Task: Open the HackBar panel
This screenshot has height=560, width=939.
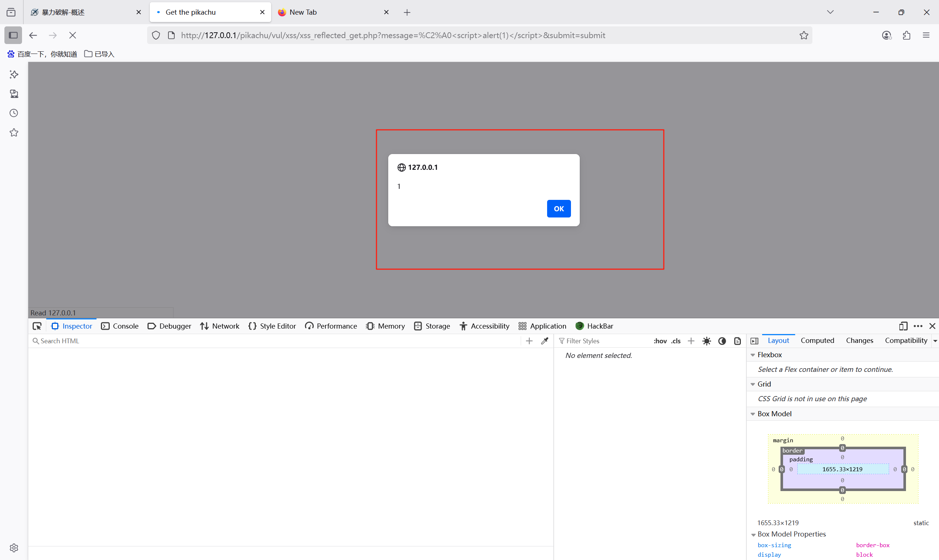Action: (x=594, y=326)
